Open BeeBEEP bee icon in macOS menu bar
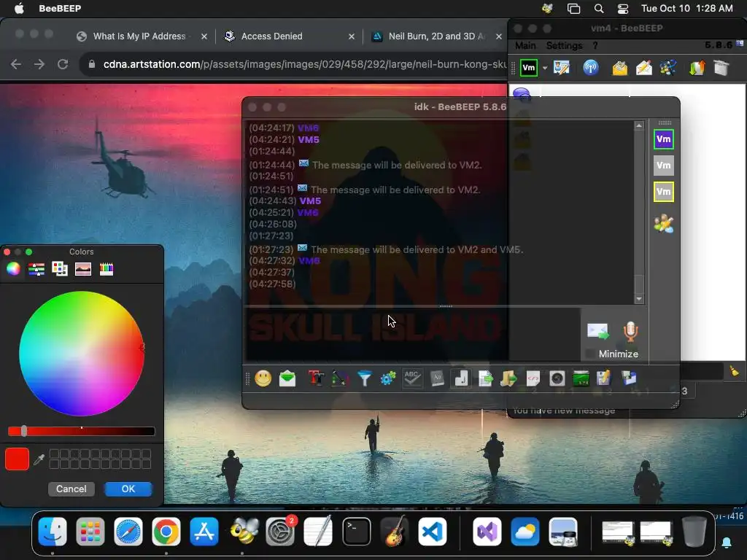The width and height of the screenshot is (747, 560). 547,9
